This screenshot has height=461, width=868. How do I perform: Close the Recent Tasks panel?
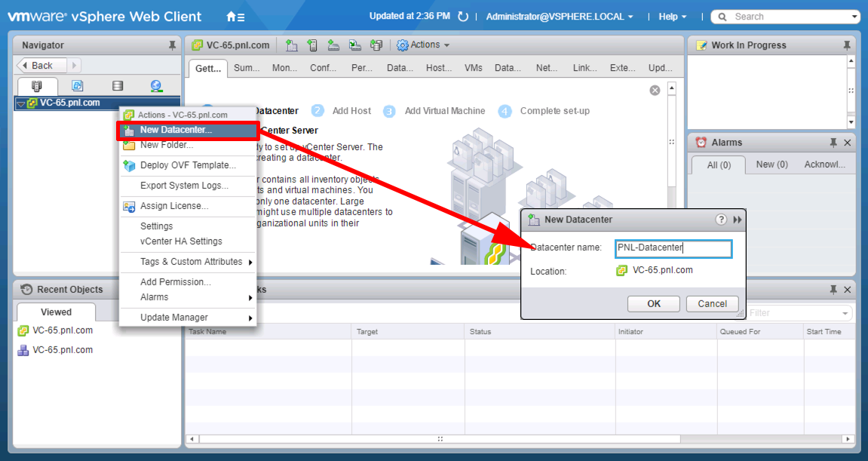848,290
